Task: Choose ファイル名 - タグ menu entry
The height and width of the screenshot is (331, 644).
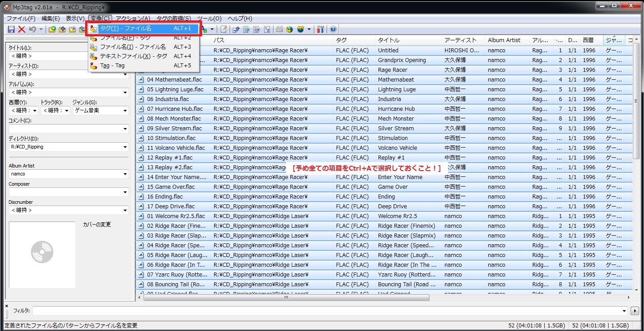Action: point(144,38)
